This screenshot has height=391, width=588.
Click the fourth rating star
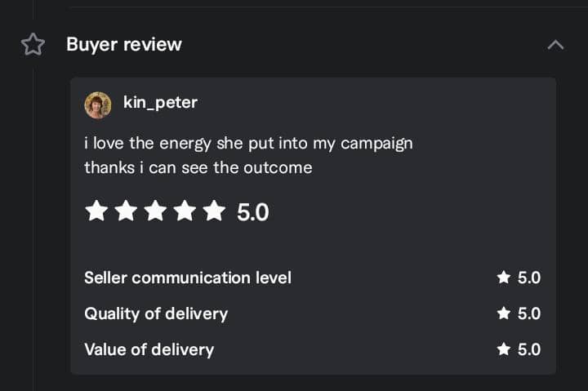point(185,211)
